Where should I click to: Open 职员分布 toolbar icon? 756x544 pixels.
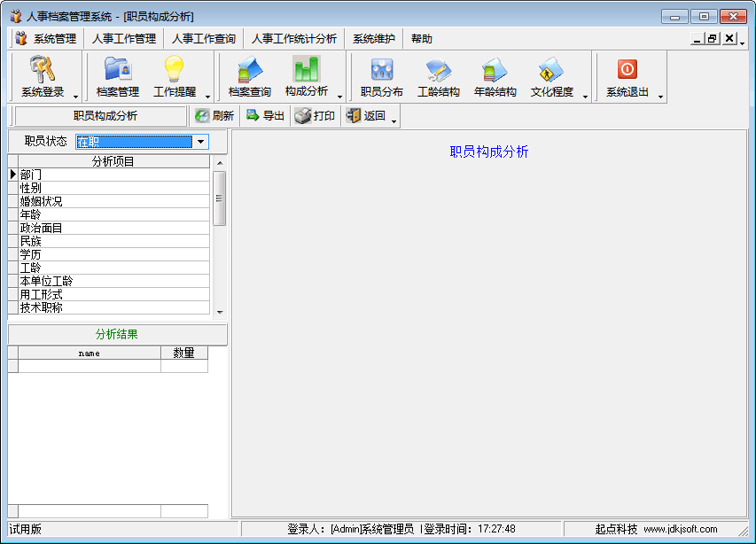coord(381,69)
